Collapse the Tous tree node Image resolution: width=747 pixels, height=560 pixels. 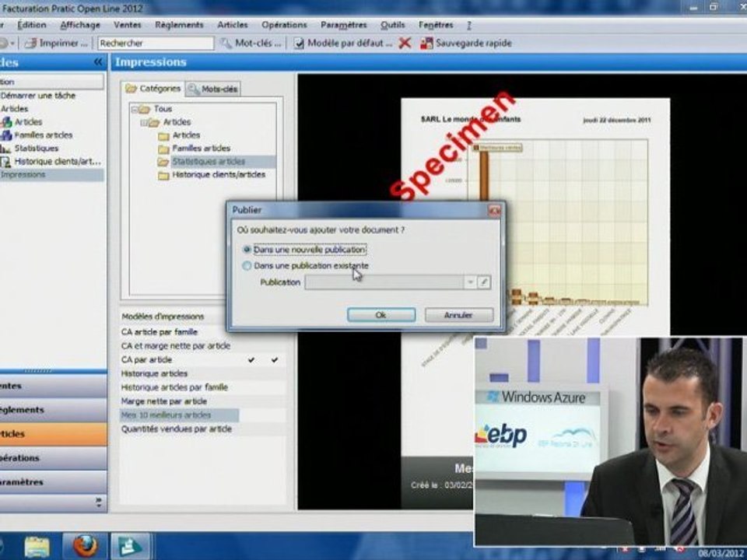click(x=135, y=110)
